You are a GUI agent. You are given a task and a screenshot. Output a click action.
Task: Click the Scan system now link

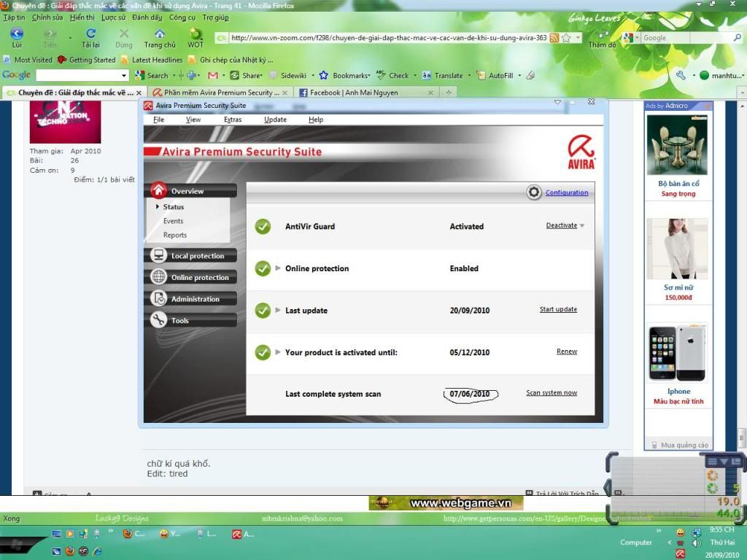[x=551, y=392]
